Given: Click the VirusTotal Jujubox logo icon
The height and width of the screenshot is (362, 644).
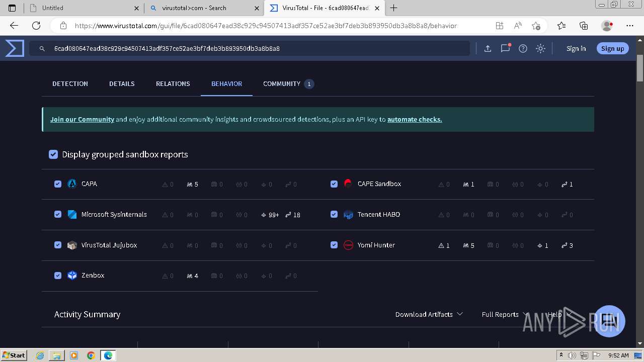Looking at the screenshot, I should (x=72, y=245).
